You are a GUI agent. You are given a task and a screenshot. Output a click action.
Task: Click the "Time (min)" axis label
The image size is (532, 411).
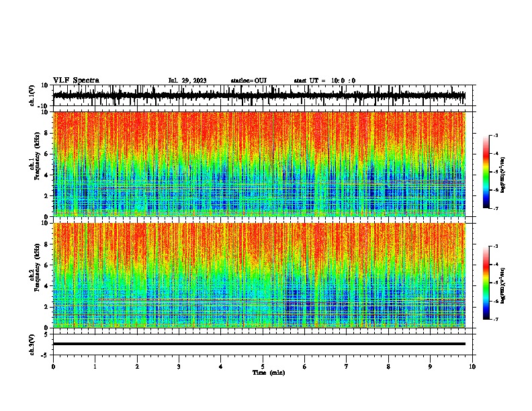pos(269,373)
